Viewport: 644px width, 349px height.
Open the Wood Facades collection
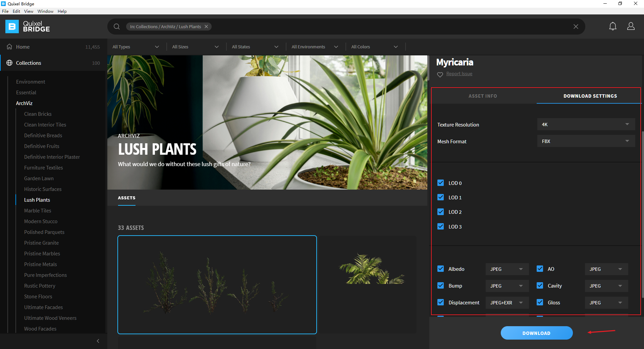coord(40,329)
